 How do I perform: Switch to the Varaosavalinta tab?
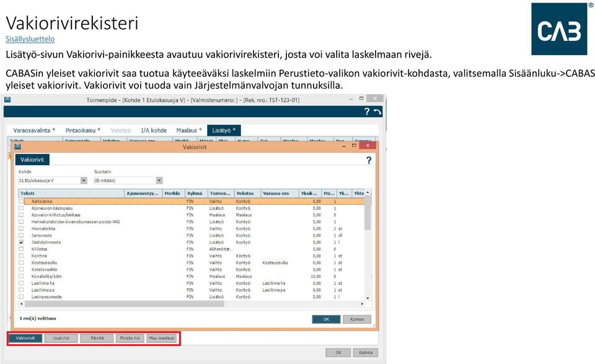click(34, 131)
